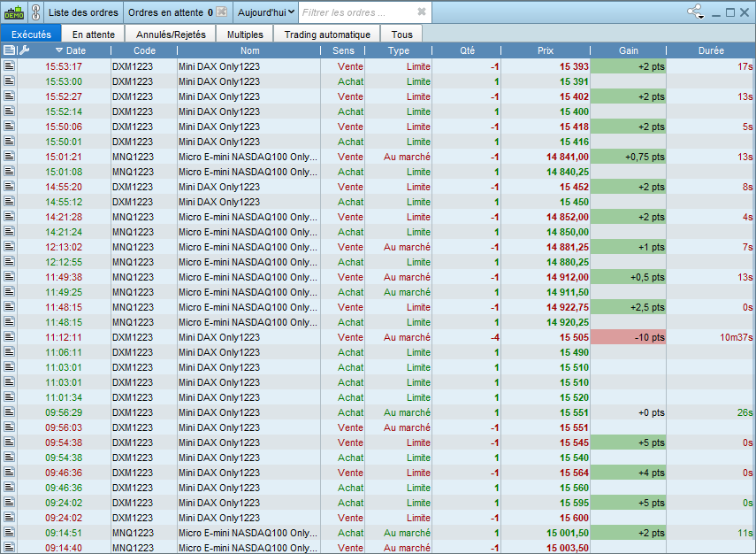Click the DEMO account icon
756x554 pixels.
coord(13,12)
